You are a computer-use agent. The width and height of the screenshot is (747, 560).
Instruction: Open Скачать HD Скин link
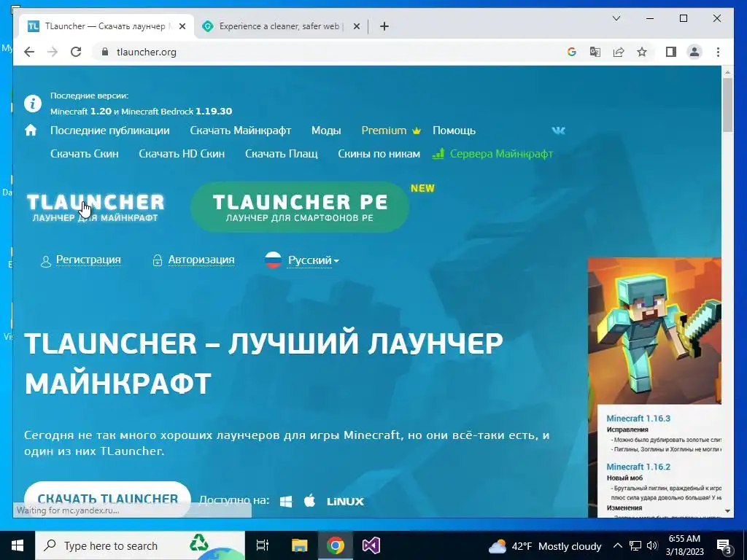[182, 154]
